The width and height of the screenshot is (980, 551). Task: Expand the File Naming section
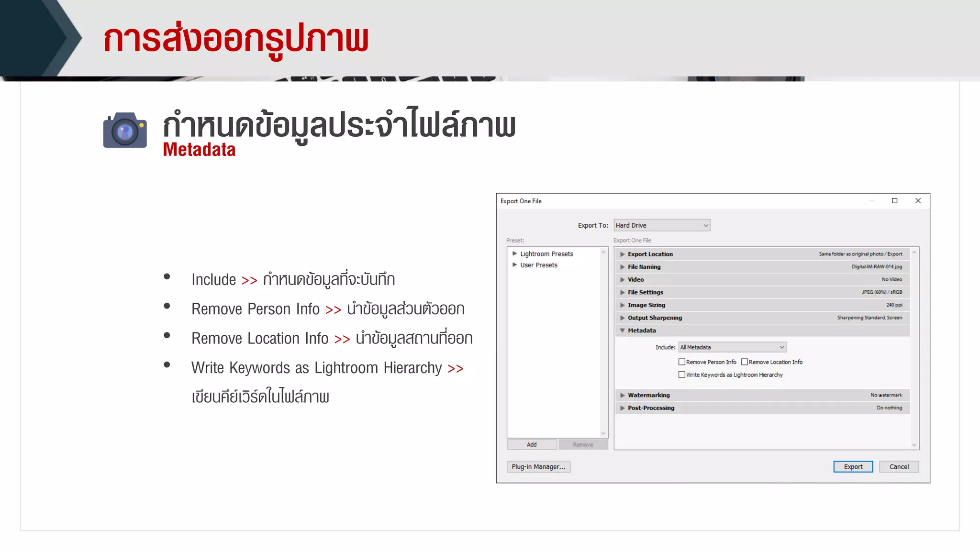(x=623, y=267)
